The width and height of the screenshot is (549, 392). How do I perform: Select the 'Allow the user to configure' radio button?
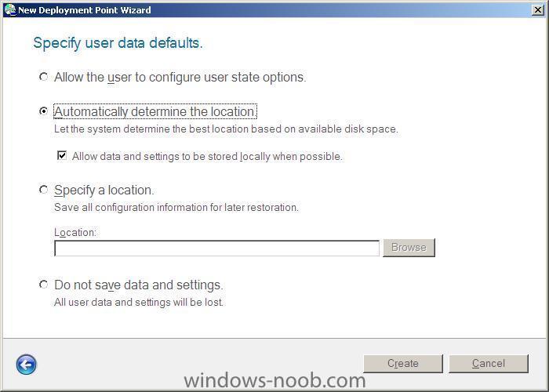coord(43,76)
